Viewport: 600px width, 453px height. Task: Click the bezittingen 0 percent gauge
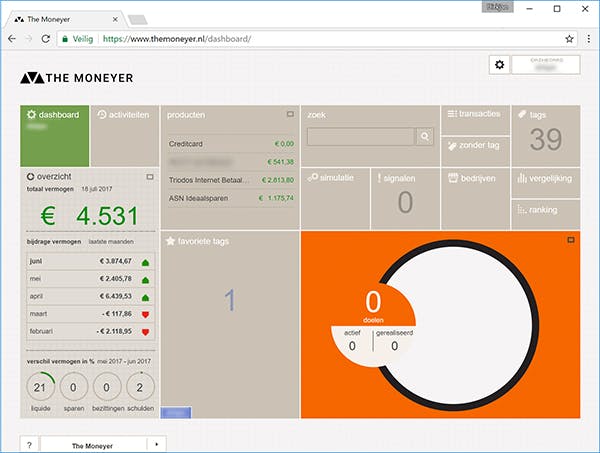107,387
